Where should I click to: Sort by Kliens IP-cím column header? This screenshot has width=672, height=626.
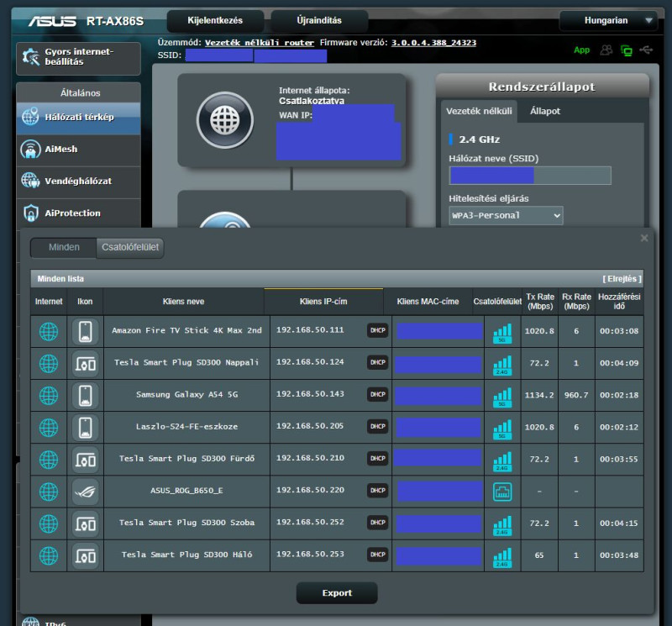(323, 302)
